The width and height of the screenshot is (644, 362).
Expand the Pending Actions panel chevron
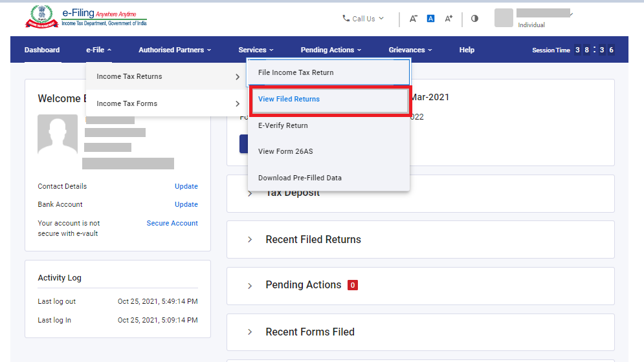250,285
